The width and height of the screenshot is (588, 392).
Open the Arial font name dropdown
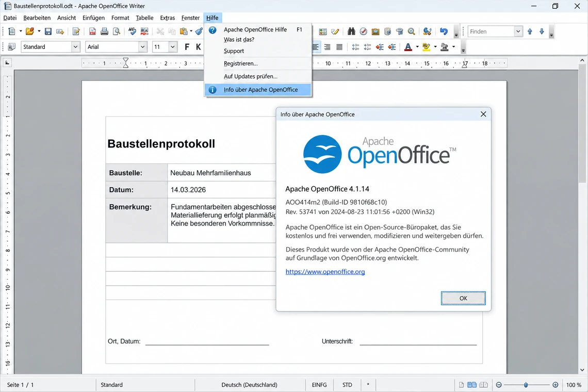tap(142, 47)
